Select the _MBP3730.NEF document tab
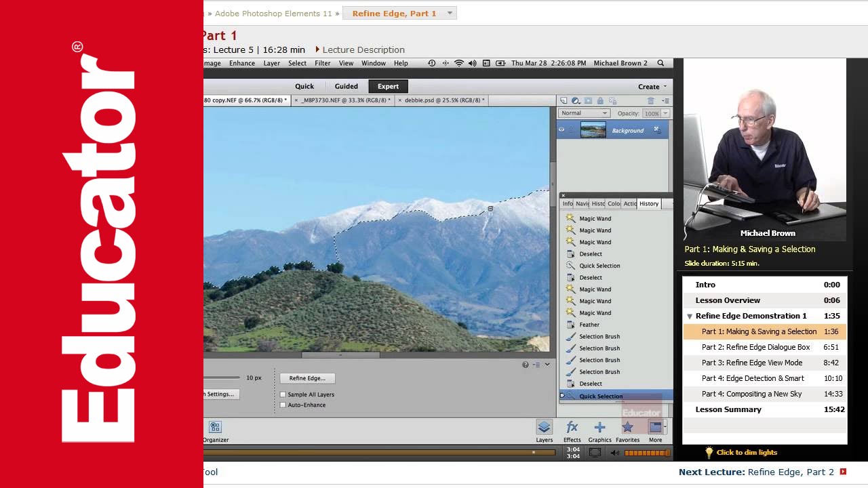The height and width of the screenshot is (488, 868). (x=342, y=100)
